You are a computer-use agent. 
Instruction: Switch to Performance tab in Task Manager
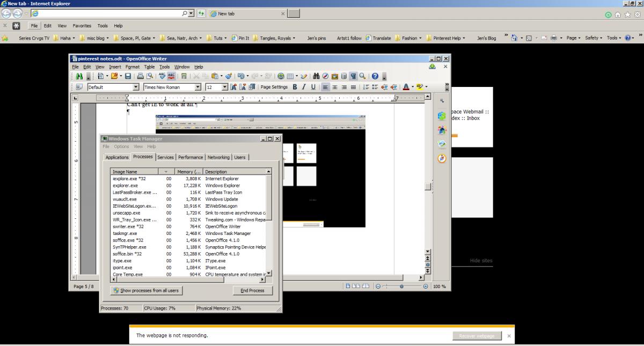191,157
